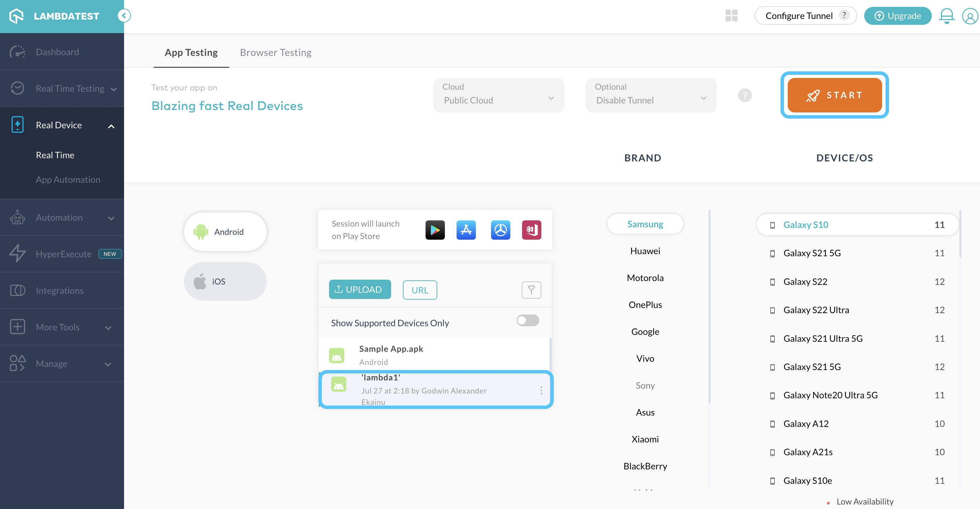Click the filter funnel icon
980x509 pixels.
[531, 290]
